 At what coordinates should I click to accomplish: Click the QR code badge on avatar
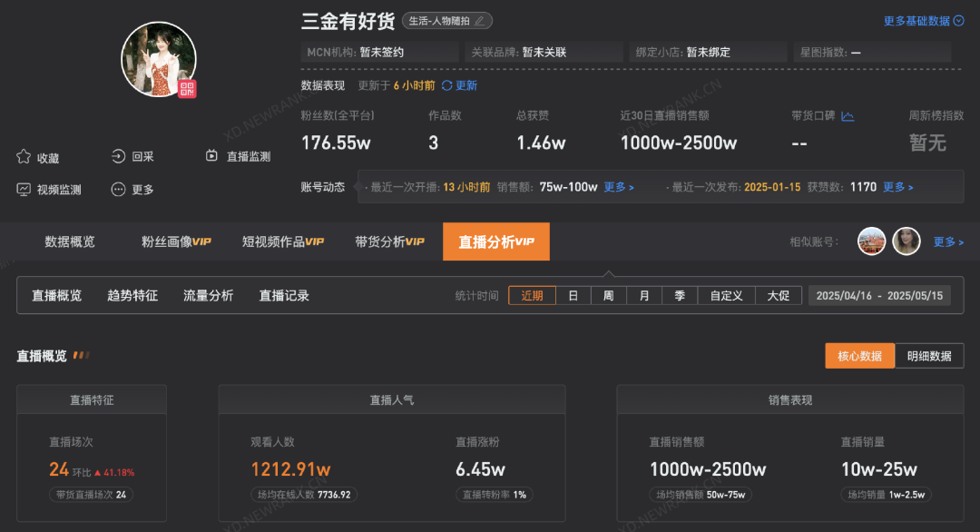click(187, 89)
